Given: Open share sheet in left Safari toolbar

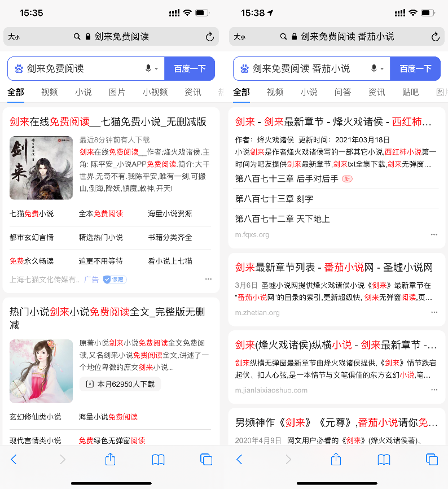Looking at the screenshot, I should 110,459.
